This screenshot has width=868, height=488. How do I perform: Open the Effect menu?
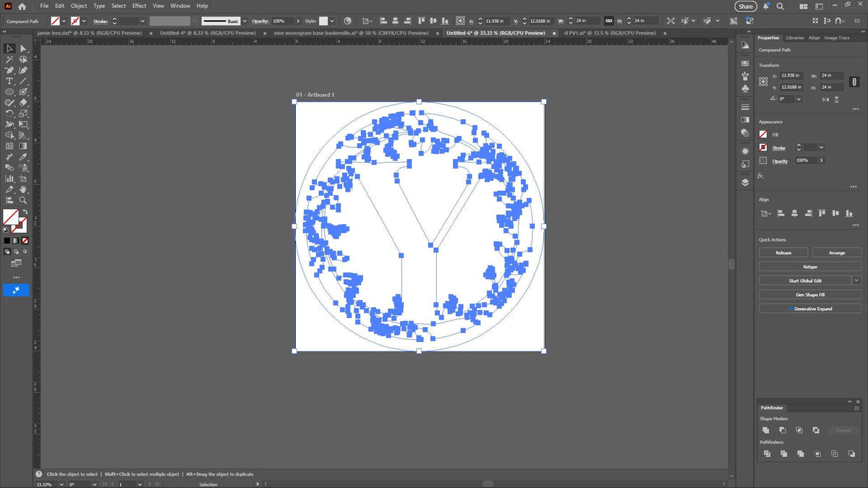139,6
